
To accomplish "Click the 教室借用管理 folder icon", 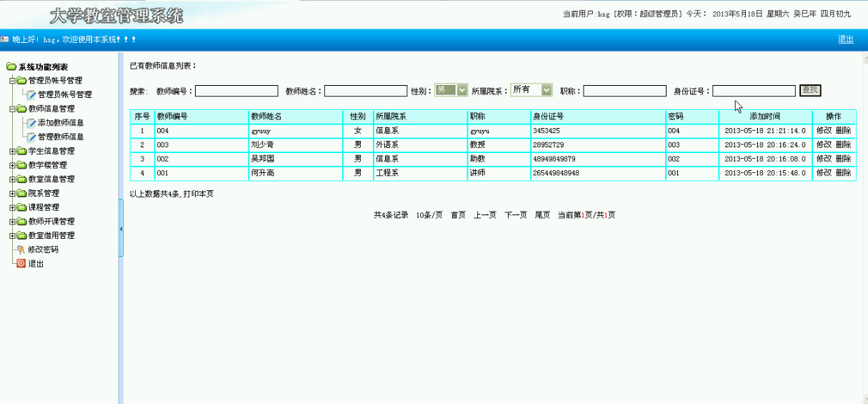I will point(21,235).
